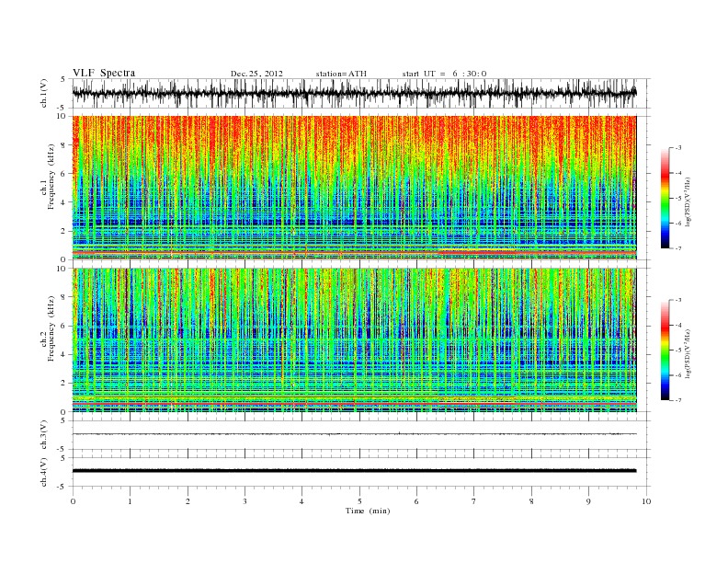Click the ch.3 voltage trace line
The height and width of the screenshot is (563, 728).
click(x=354, y=434)
